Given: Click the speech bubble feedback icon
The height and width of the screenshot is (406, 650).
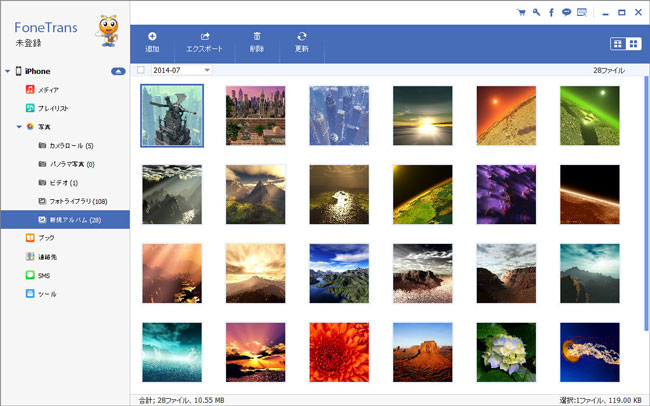Looking at the screenshot, I should click(x=566, y=12).
